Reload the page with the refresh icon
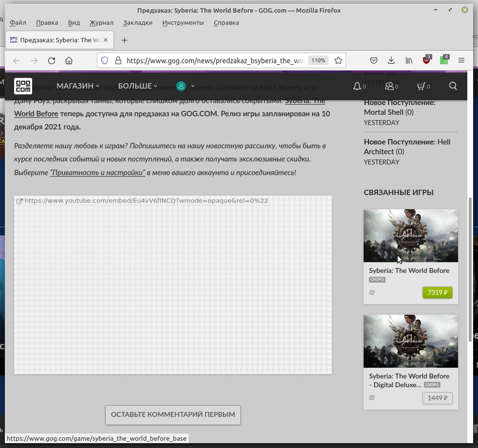Viewport: 478px width, 448px height. click(52, 61)
